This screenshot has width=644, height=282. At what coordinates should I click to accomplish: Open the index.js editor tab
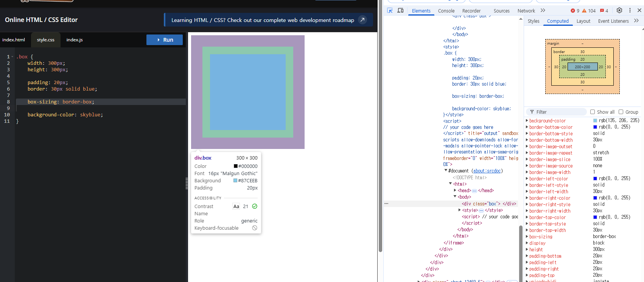75,40
